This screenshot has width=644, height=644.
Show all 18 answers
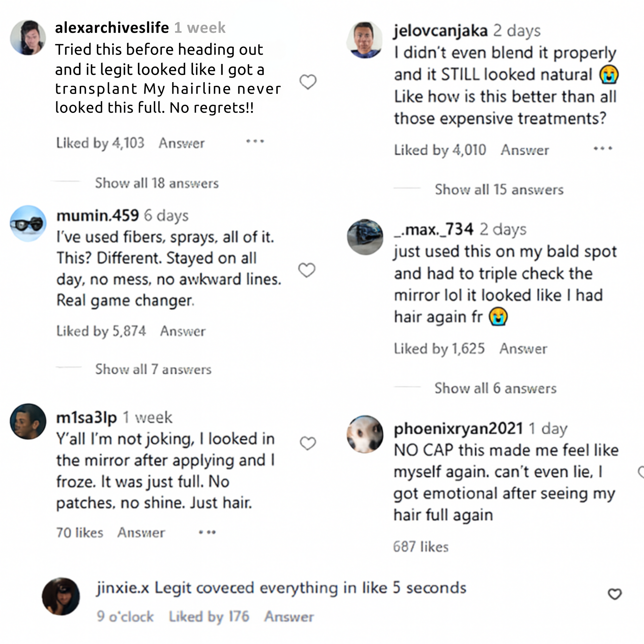(x=157, y=183)
